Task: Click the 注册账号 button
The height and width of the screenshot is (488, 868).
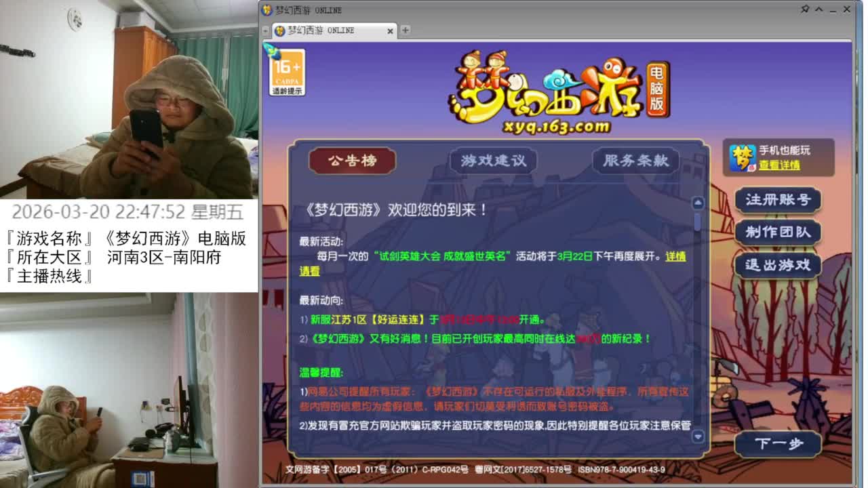Action: pos(778,200)
